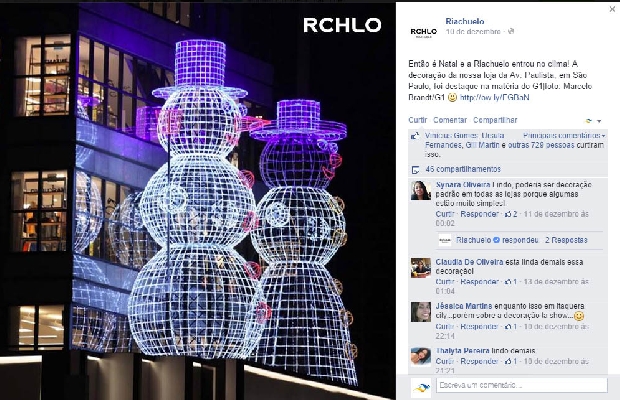
Task: Click Responder on Claudia De Oliveira's comment
Action: (x=480, y=282)
